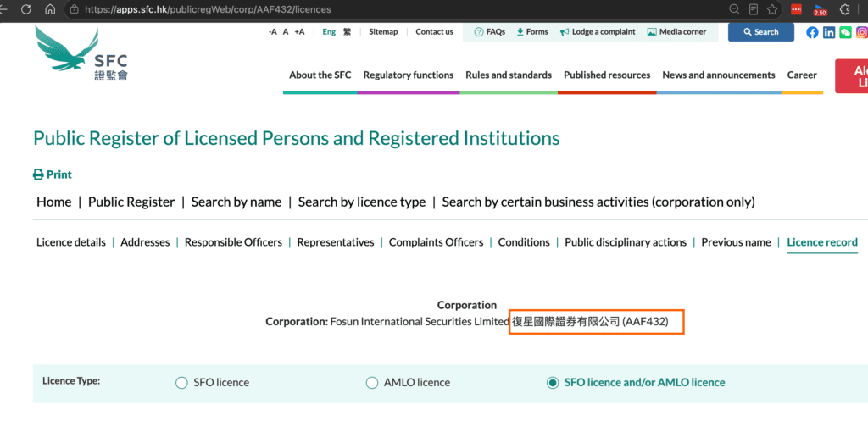Switch to Complaints Officers tab
Screen dimensions: 868x421
coord(437,242)
